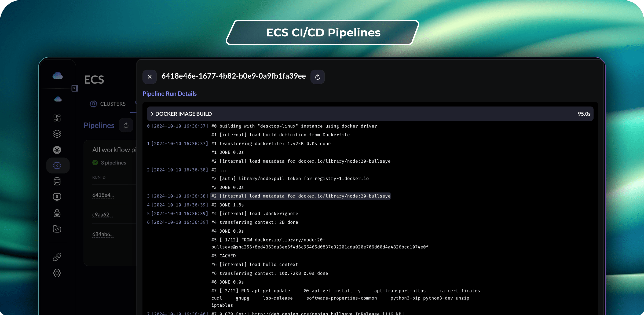Select the cost monitoring dollar-screen icon
Screen dimensions: 644x315
(x=57, y=197)
